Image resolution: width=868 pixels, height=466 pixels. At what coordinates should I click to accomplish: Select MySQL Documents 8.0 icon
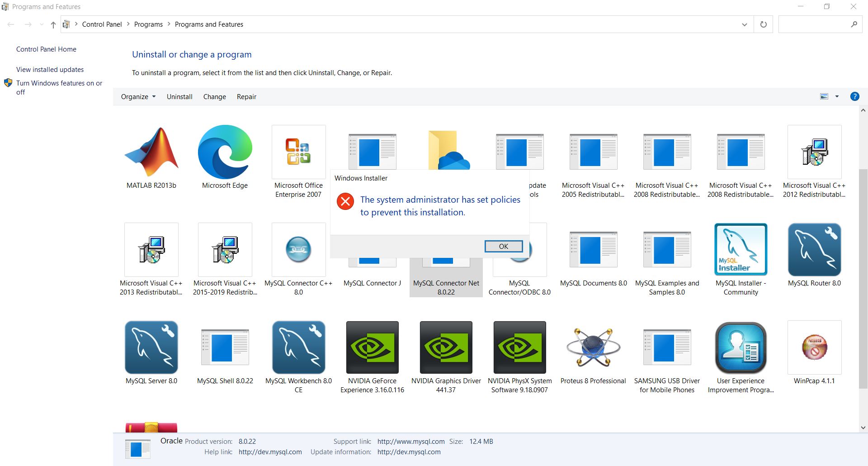[593, 250]
